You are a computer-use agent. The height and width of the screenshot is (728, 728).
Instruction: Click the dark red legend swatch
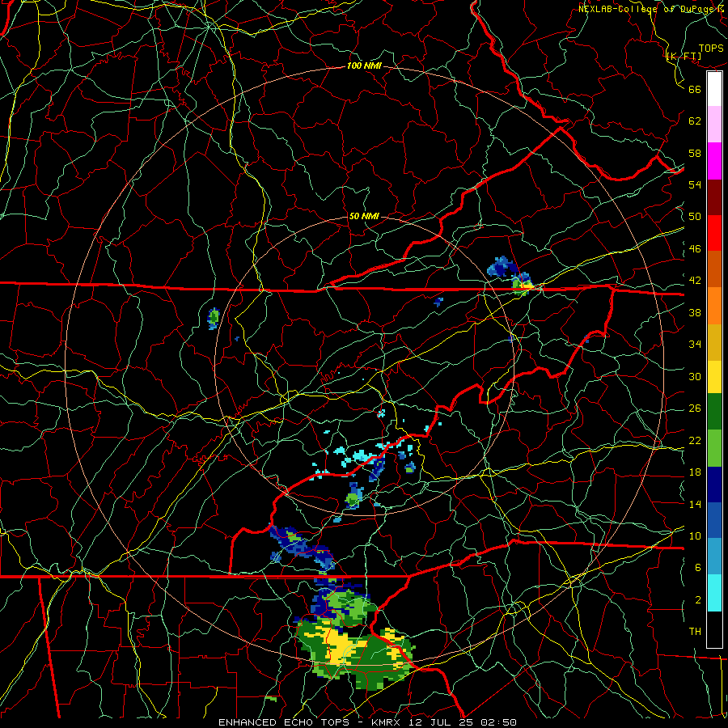click(714, 197)
